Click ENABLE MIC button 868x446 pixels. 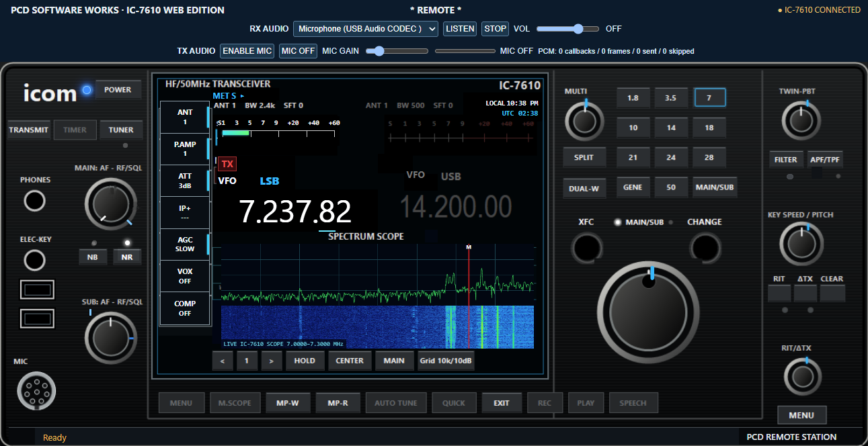pos(247,51)
